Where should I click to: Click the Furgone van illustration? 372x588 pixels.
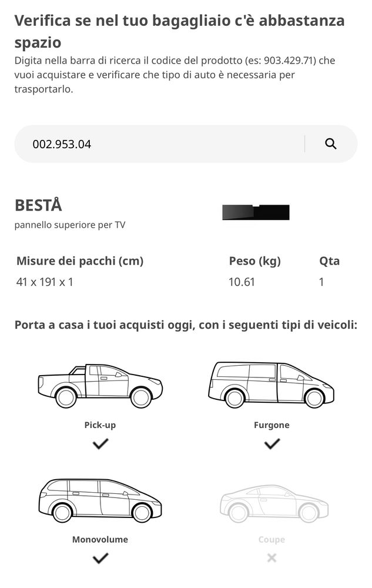click(x=271, y=384)
